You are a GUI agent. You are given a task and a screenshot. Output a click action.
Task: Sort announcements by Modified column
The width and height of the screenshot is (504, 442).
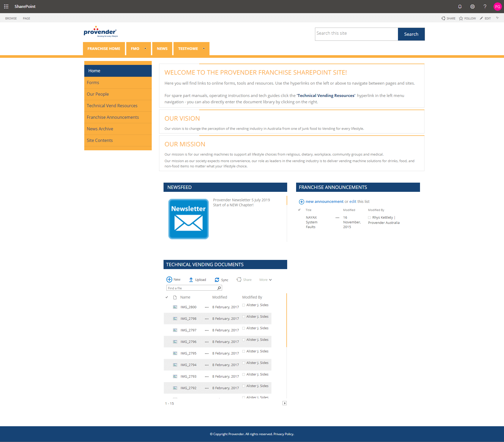[x=349, y=210]
